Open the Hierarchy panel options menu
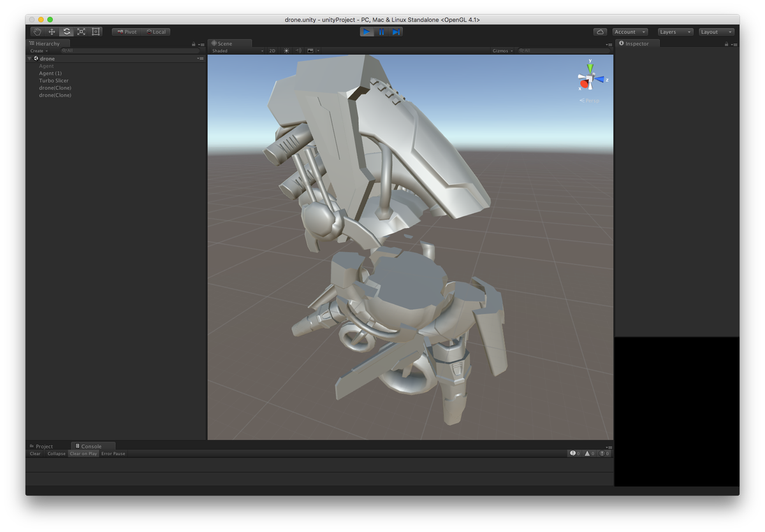Screen dimensions: 765x532 click(201, 44)
